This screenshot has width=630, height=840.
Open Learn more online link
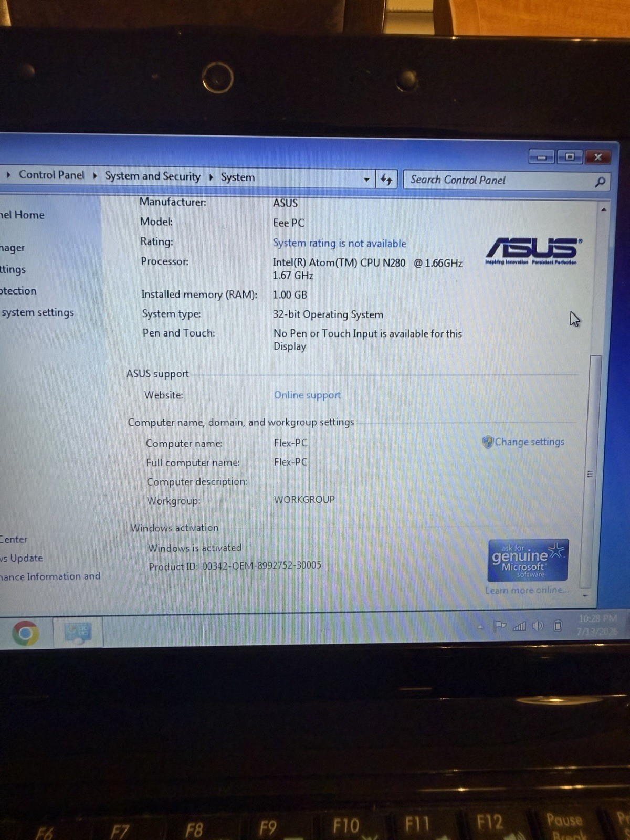pyautogui.click(x=526, y=590)
